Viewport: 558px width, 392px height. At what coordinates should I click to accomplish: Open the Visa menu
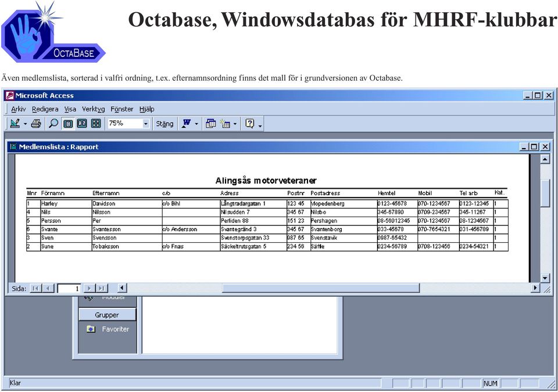coord(70,109)
